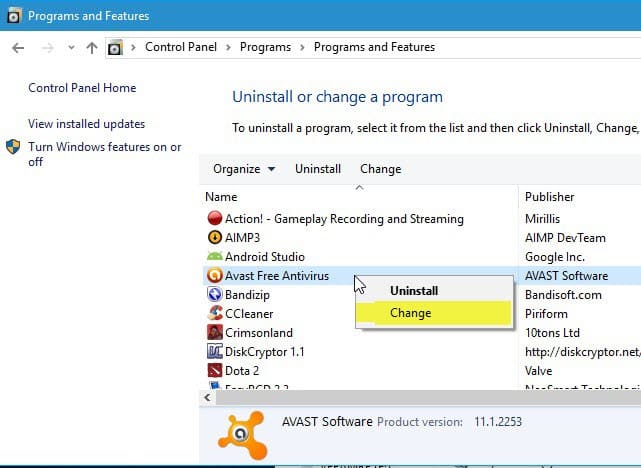Select the DiskCryptor 1.1 entry

click(264, 352)
